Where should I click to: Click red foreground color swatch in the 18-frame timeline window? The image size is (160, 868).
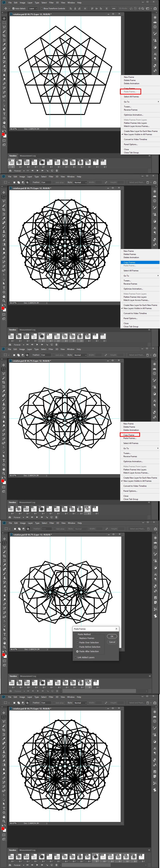point(3,829)
